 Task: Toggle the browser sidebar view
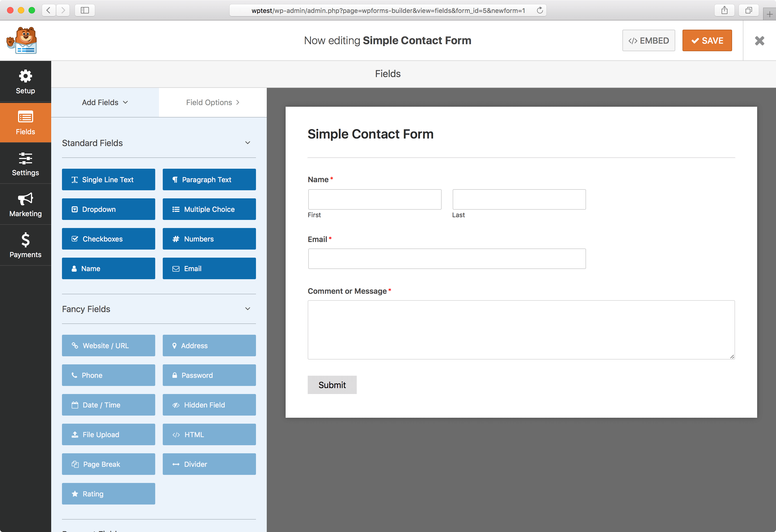pos(85,10)
